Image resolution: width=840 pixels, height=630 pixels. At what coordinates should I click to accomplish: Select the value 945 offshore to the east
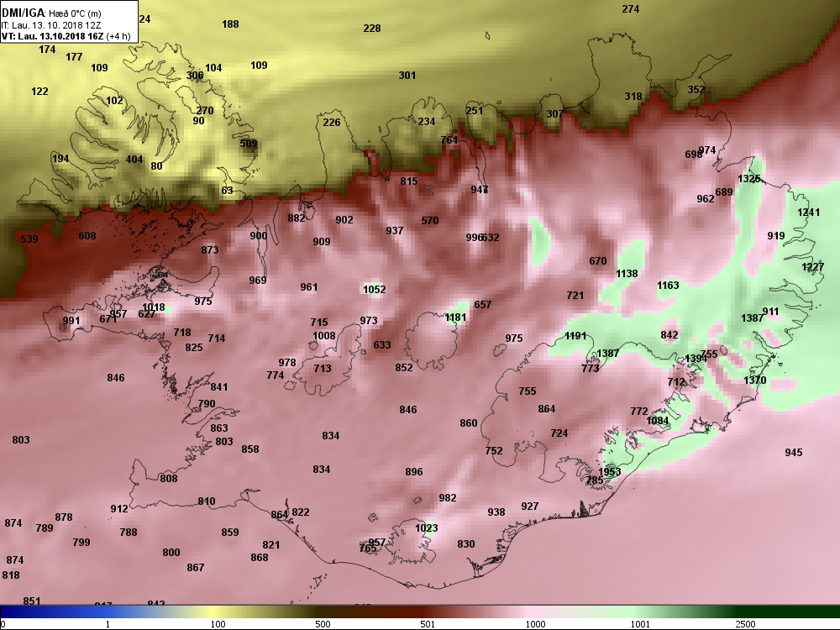794,453
